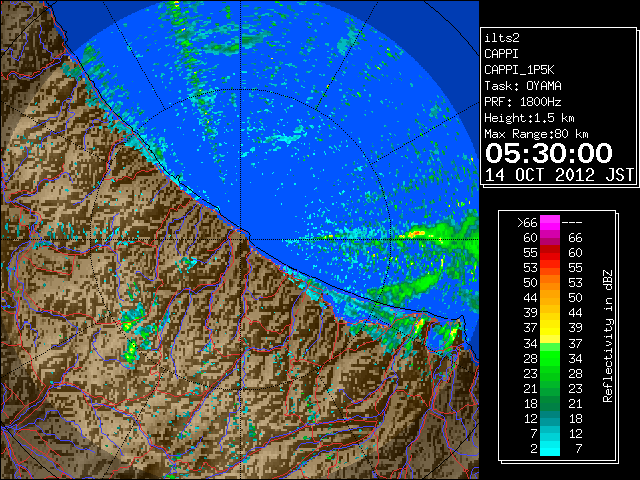The width and height of the screenshot is (640, 480).
Task: Click the 'PRF: 1800Hz' text
Action: [522, 102]
